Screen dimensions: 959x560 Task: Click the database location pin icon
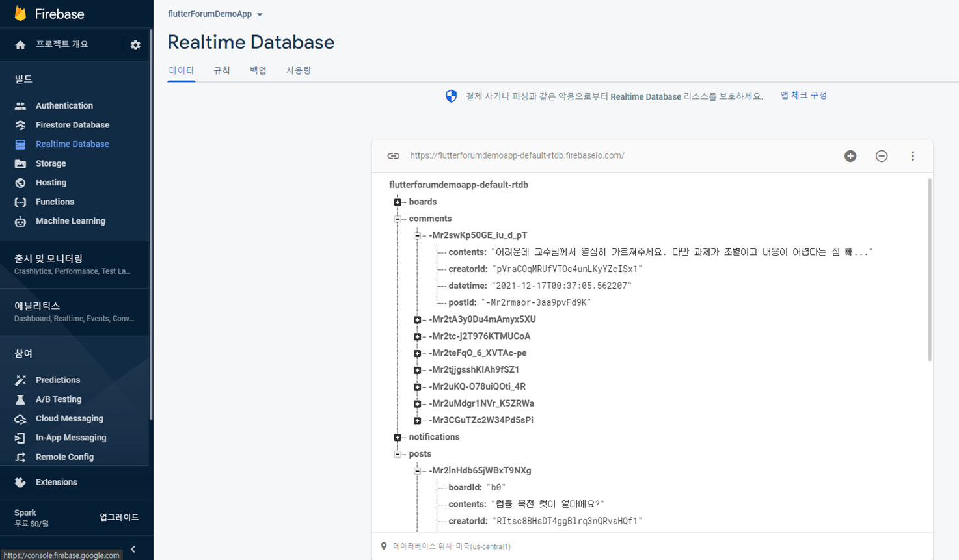tap(384, 546)
